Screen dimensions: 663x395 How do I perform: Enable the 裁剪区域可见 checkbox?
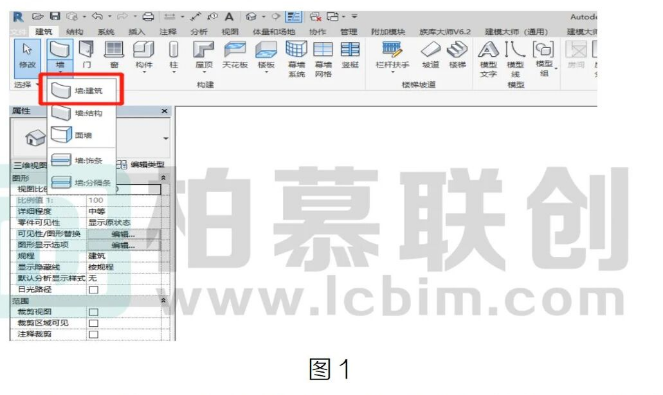93,323
